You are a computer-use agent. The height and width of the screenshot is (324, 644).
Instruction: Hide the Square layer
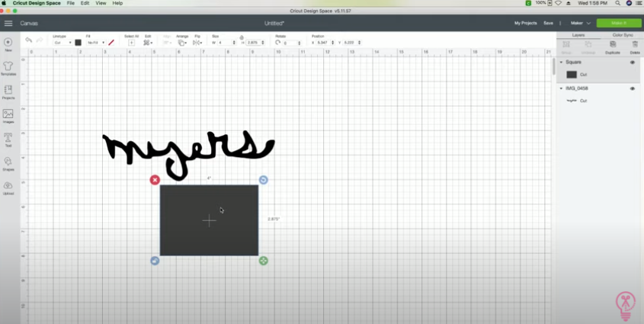(633, 63)
